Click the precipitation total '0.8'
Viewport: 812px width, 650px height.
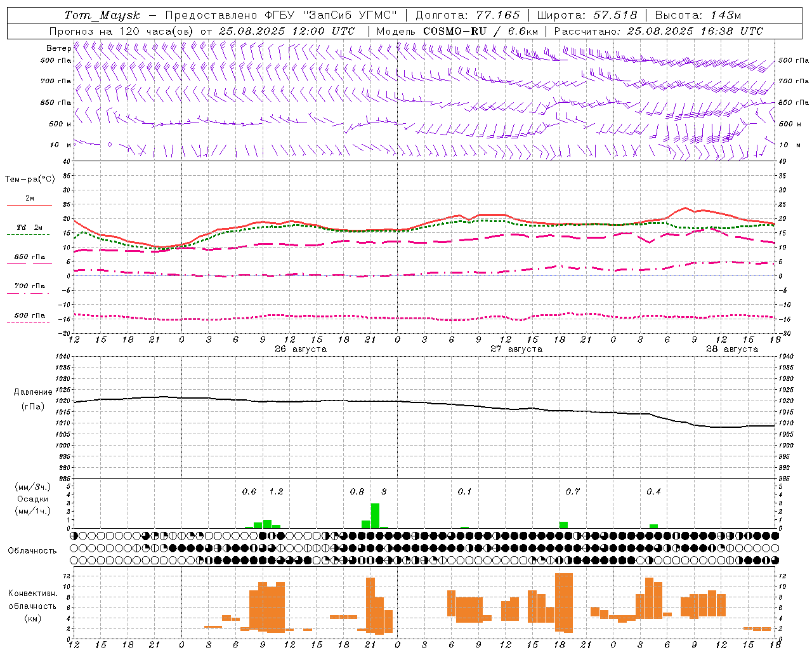357,492
